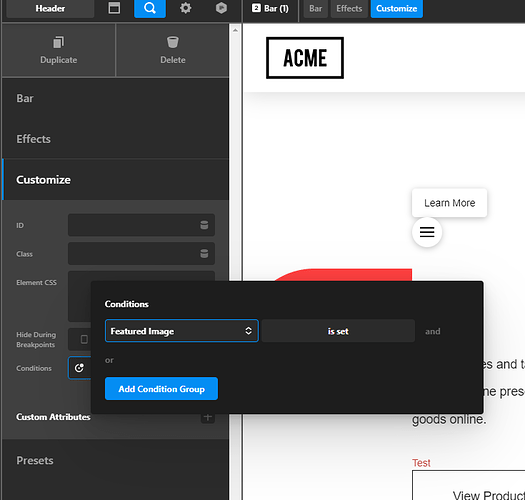Open the Customize section in sidebar

point(116,180)
